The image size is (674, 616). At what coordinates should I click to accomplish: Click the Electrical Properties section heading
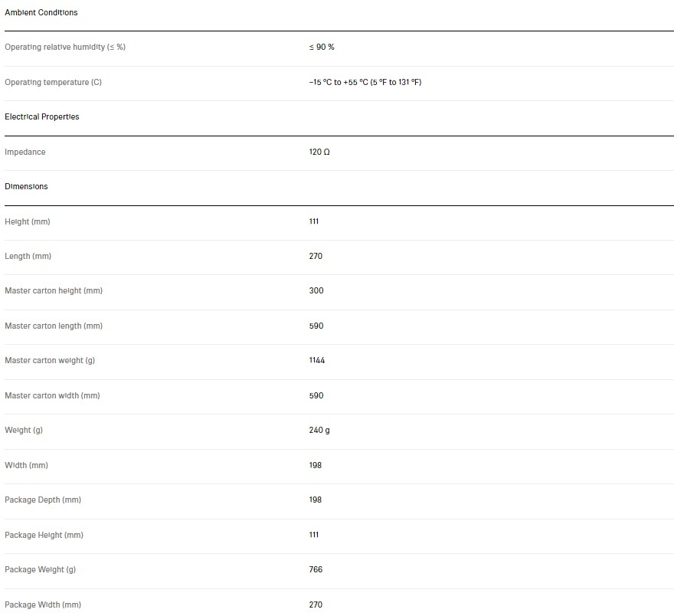[42, 117]
